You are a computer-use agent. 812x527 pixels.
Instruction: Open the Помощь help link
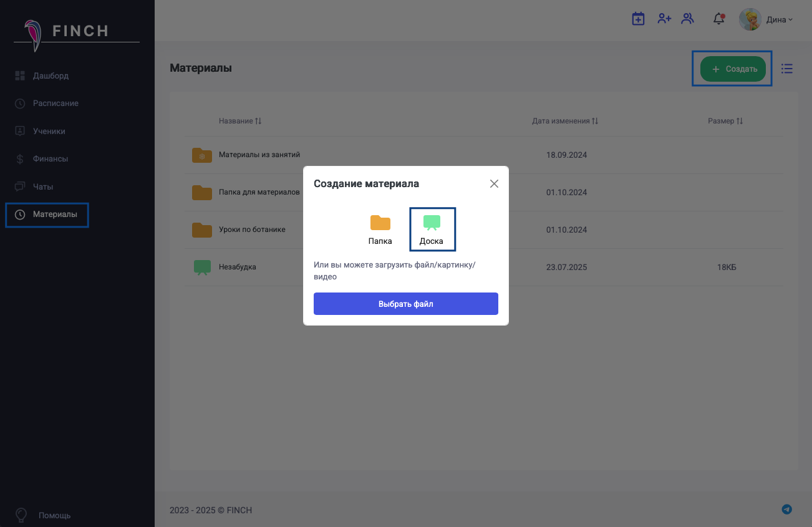[x=54, y=515]
